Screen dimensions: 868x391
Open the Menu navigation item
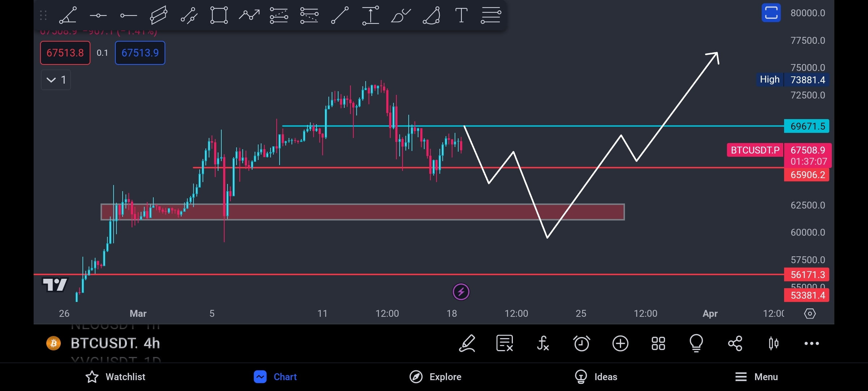coord(757,377)
